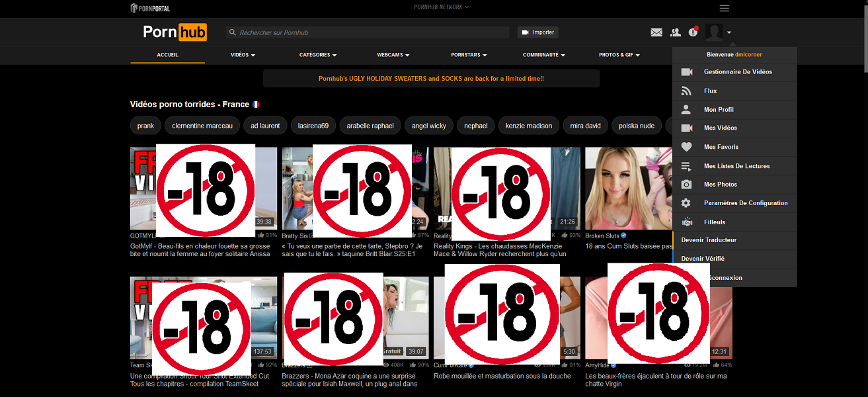Click the Importer upload button
Viewport: 868px width, 397px height.
pyautogui.click(x=537, y=32)
